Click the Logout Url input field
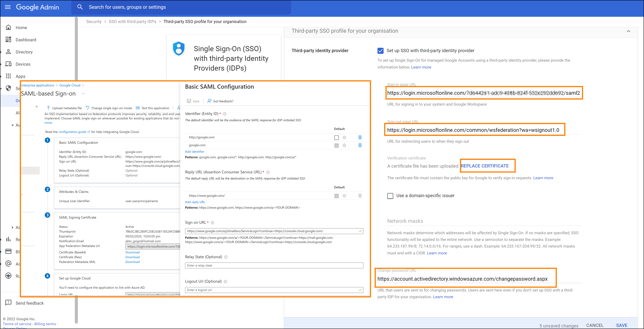Image resolution: width=644 pixels, height=329 pixels. click(x=274, y=290)
